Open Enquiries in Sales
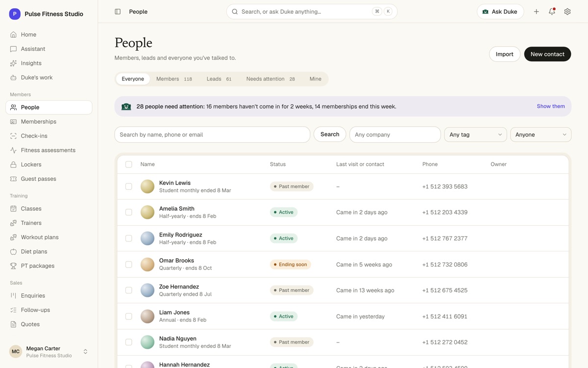The height and width of the screenshot is (368, 588). coord(49,296)
